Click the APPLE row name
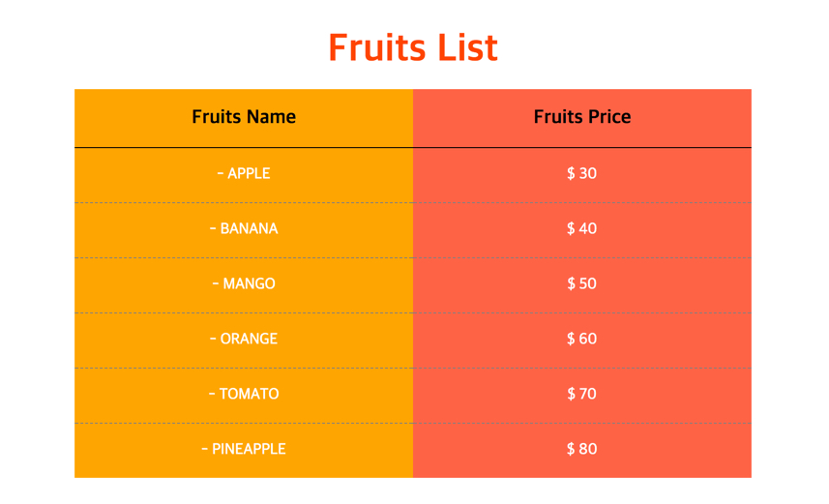Viewport: 829px width, 504px height. (249, 173)
